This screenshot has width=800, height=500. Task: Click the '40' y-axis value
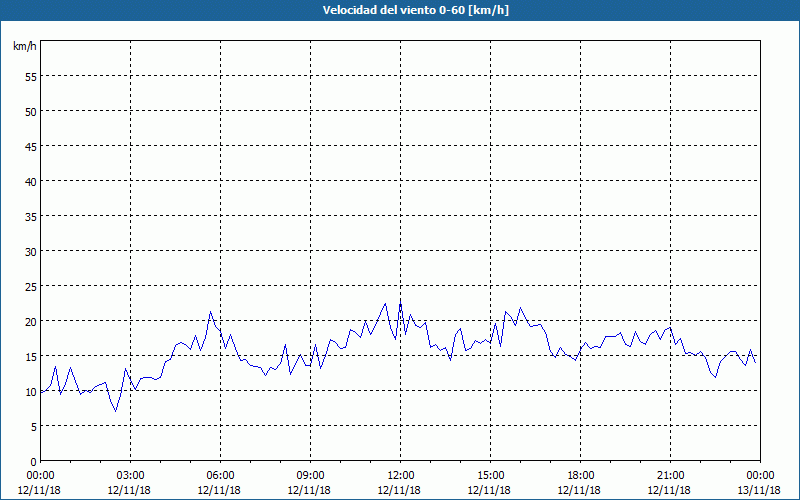(31, 181)
